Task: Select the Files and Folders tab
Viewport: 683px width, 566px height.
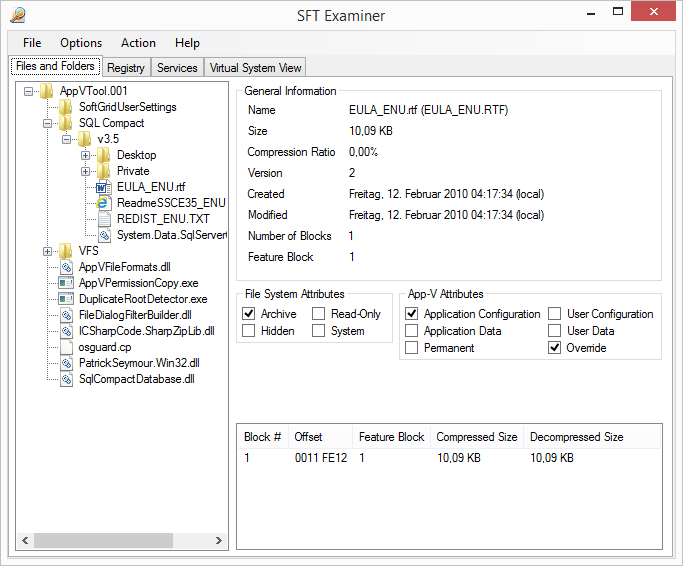Action: (x=55, y=66)
